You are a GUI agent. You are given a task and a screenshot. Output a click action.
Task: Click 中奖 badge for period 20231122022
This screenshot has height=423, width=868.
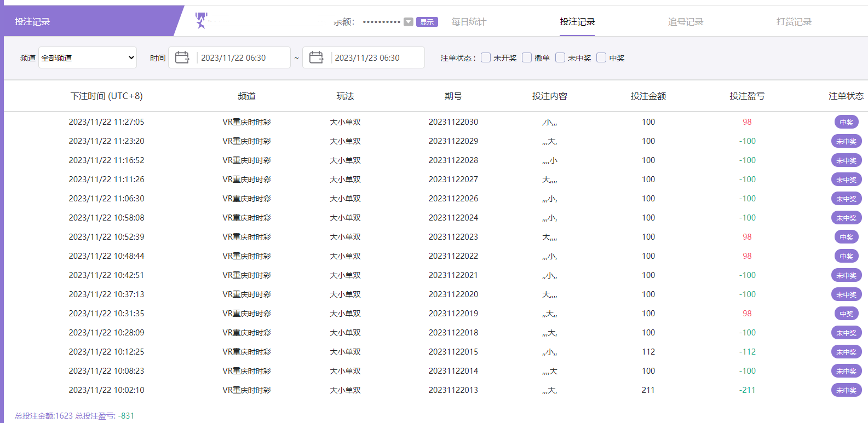click(x=846, y=256)
